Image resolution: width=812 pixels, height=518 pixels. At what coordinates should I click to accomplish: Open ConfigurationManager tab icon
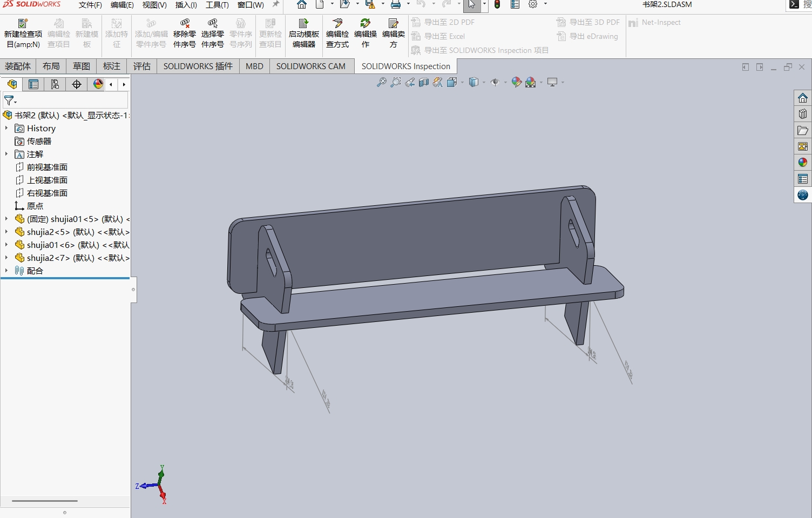tap(55, 84)
